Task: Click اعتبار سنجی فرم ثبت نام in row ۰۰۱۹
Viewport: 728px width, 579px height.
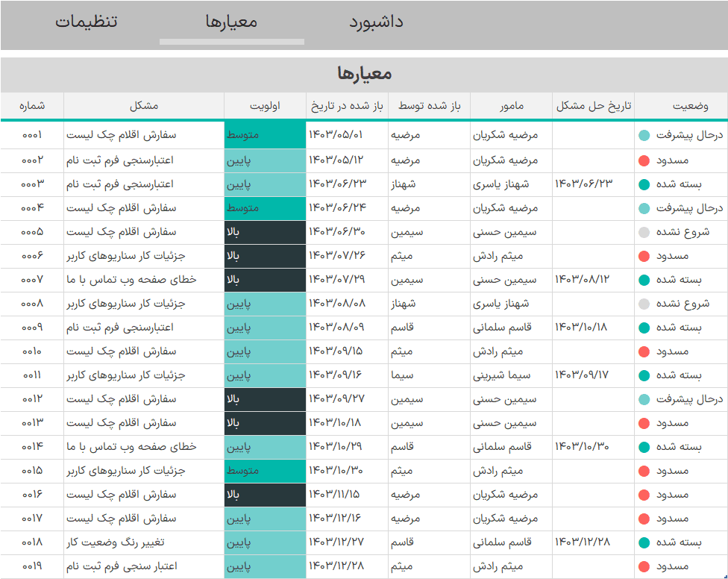Action: (x=122, y=566)
